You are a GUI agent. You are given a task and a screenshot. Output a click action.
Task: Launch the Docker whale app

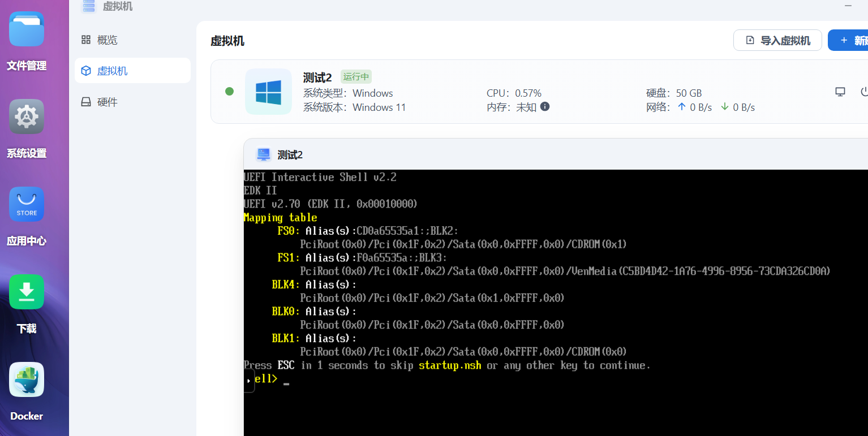[x=27, y=379]
